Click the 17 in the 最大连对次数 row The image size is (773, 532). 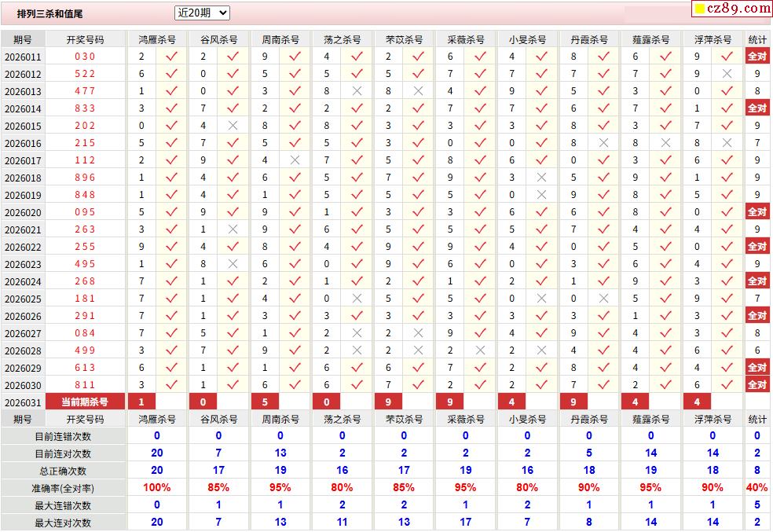point(465,522)
